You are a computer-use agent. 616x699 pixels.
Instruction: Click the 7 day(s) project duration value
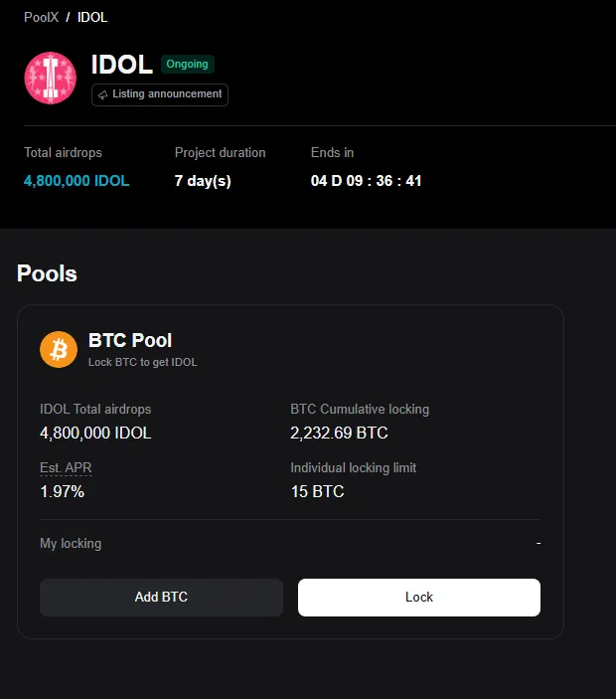(203, 181)
